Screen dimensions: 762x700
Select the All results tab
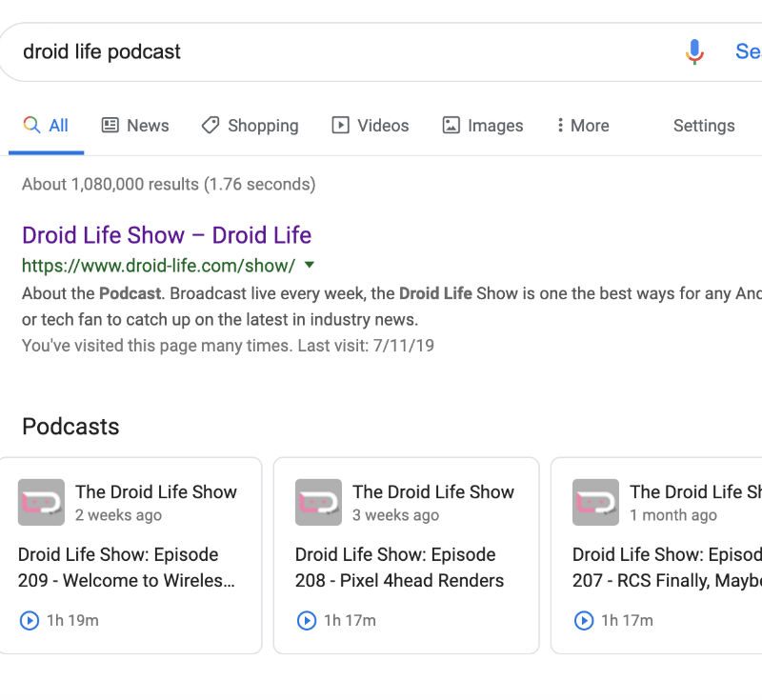click(46, 126)
